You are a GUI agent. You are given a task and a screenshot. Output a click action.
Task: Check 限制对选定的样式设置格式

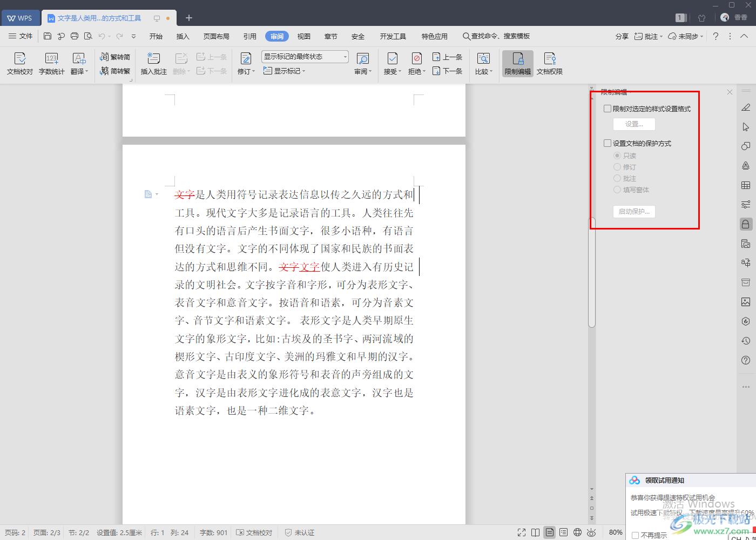coord(607,109)
